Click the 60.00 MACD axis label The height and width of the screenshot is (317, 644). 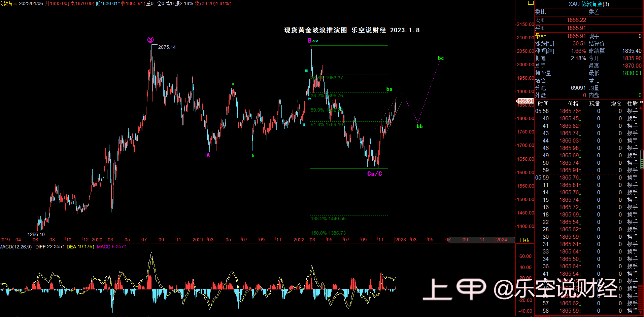[x=526, y=256]
